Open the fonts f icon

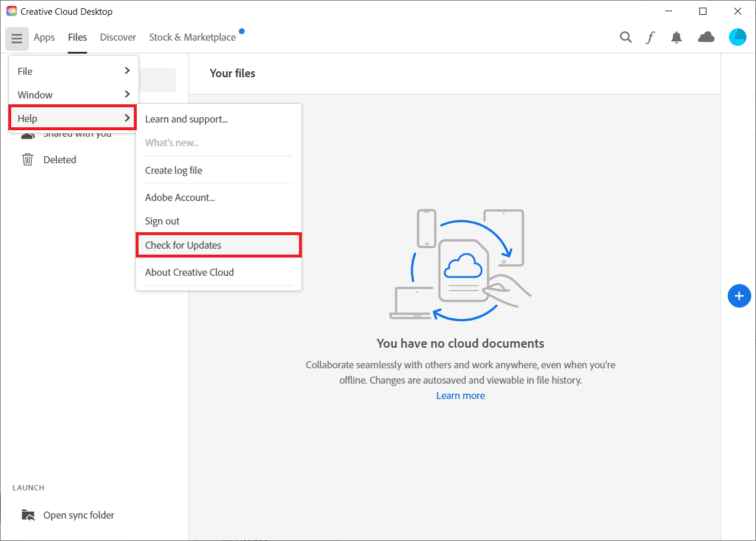tap(650, 38)
